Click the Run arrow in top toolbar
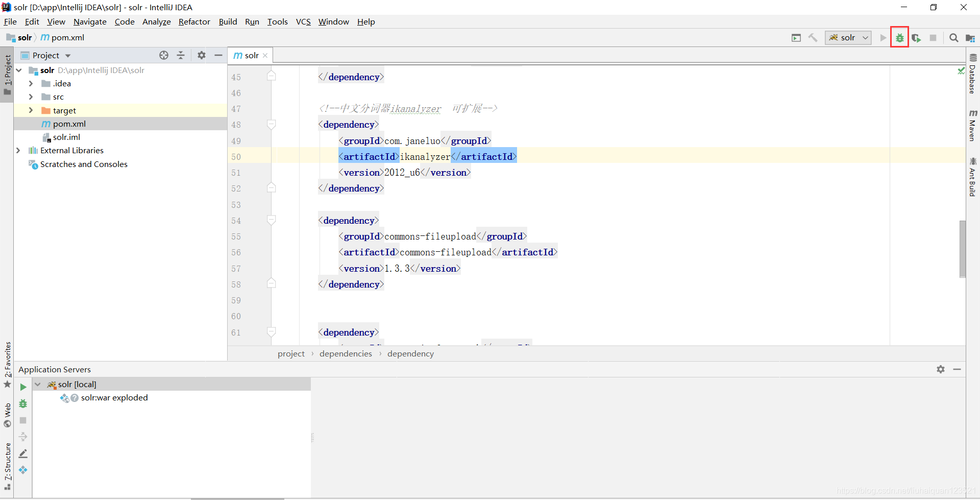 (883, 38)
